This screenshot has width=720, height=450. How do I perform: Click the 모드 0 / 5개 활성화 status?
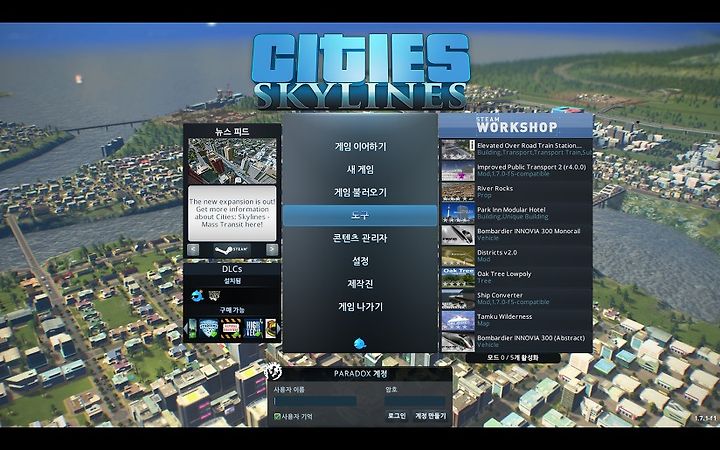(513, 357)
